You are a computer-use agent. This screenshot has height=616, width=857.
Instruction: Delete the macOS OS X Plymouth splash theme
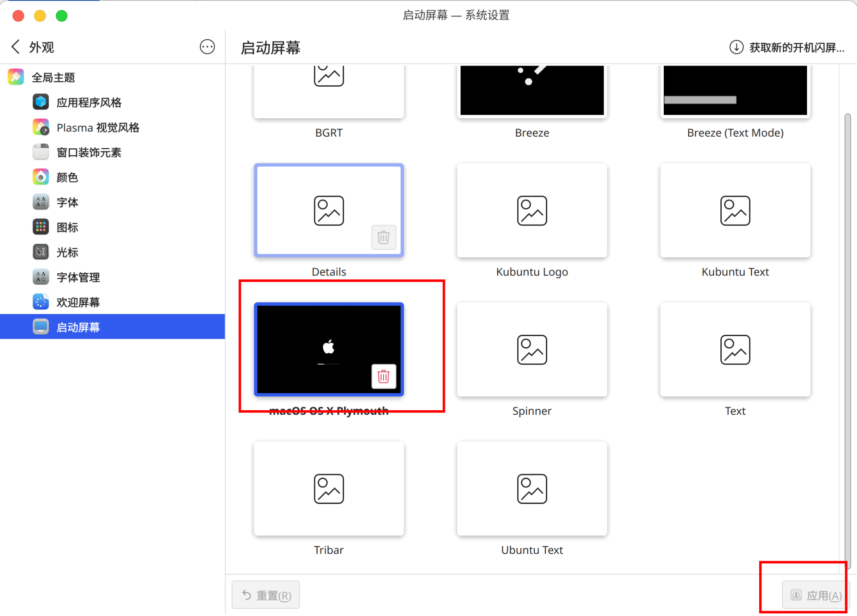(x=383, y=376)
